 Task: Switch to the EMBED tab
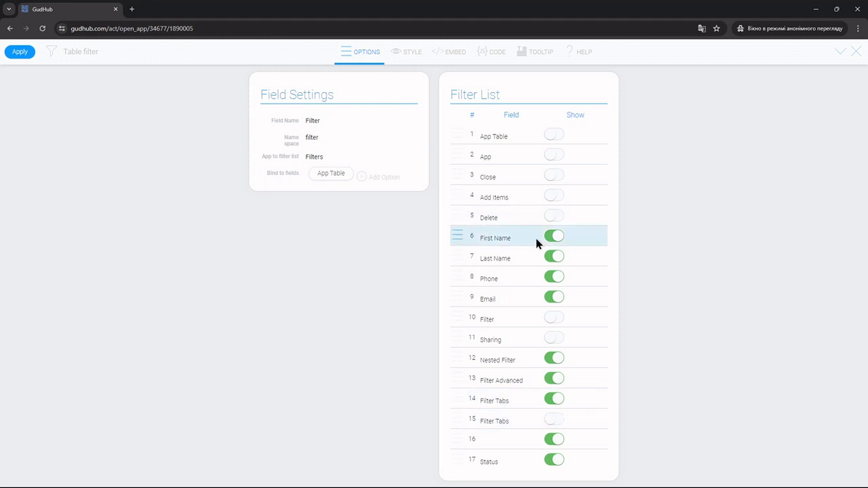(449, 52)
